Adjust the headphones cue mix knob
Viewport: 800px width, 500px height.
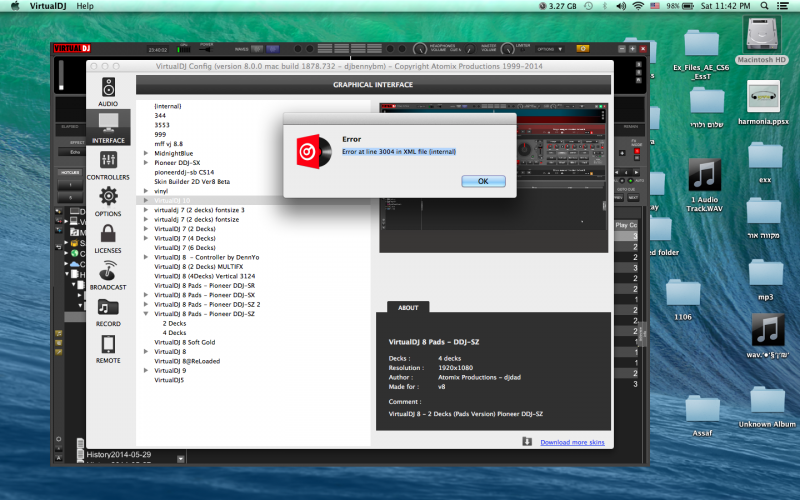coord(469,49)
